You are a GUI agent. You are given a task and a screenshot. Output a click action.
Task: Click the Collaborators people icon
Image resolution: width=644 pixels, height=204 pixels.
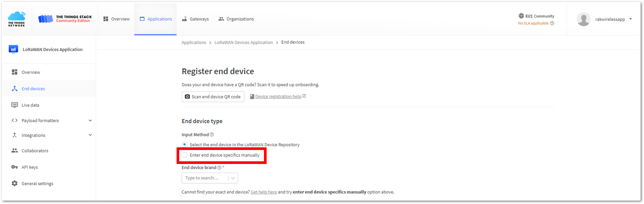pos(14,150)
